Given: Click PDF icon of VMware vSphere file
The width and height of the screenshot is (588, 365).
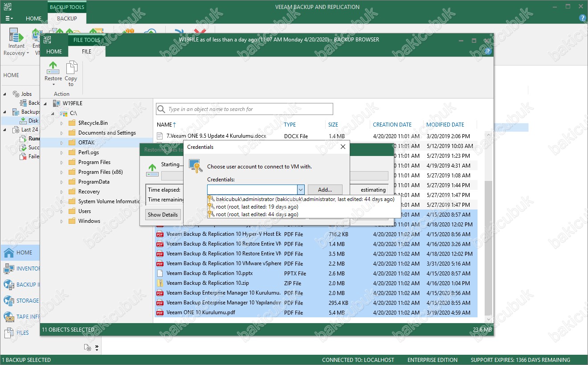Looking at the screenshot, I should [x=160, y=264].
